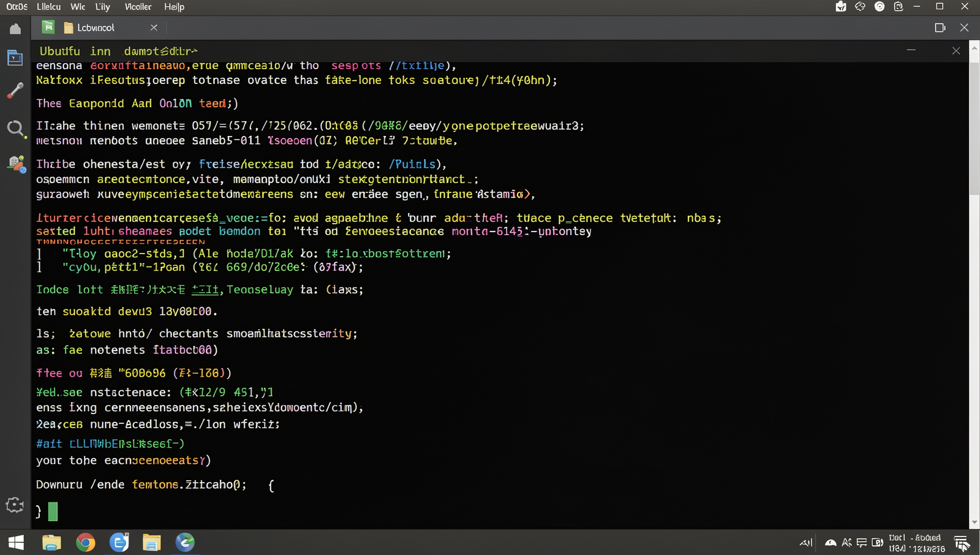Open the settings gear at sidebar bottom

[15, 505]
